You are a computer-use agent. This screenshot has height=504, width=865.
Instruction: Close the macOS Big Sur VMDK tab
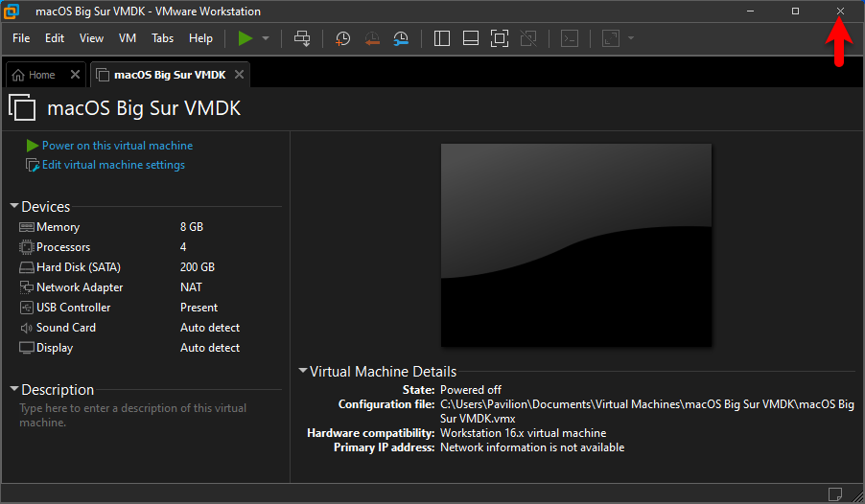tap(239, 75)
